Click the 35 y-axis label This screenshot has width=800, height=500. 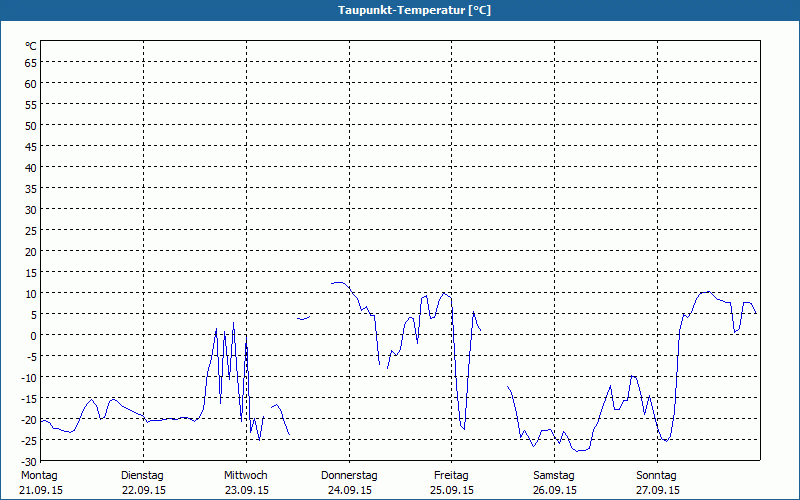tap(31, 189)
